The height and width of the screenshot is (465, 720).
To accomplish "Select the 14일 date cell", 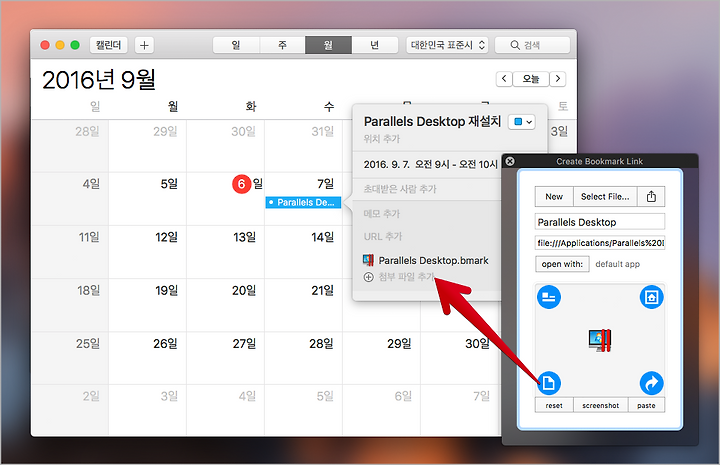I will pyautogui.click(x=304, y=252).
